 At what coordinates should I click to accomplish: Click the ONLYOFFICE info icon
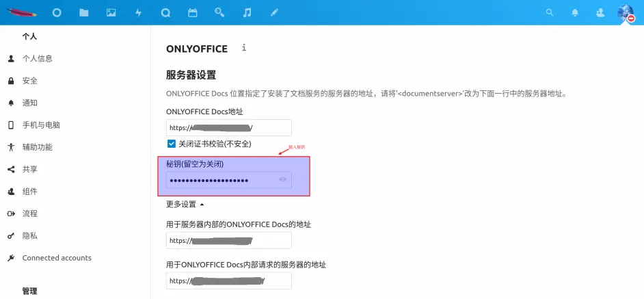coord(244,48)
